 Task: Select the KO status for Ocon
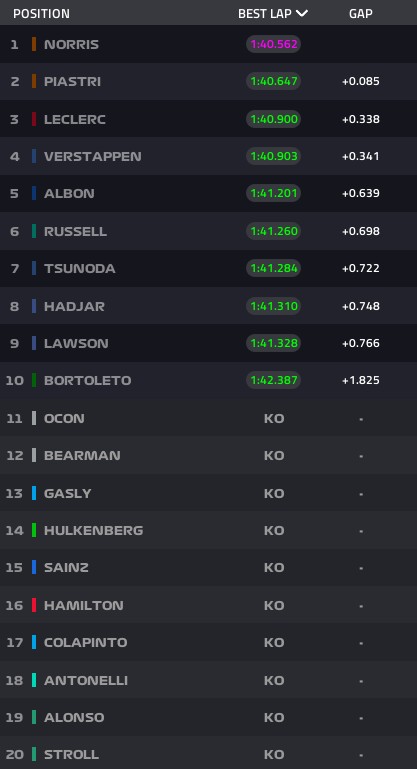274,418
